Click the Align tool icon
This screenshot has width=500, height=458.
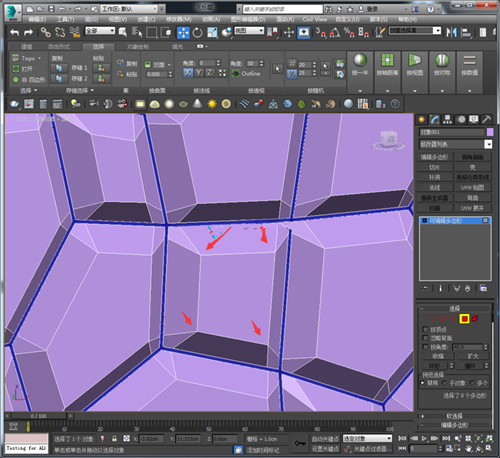pyautogui.click(x=466, y=33)
